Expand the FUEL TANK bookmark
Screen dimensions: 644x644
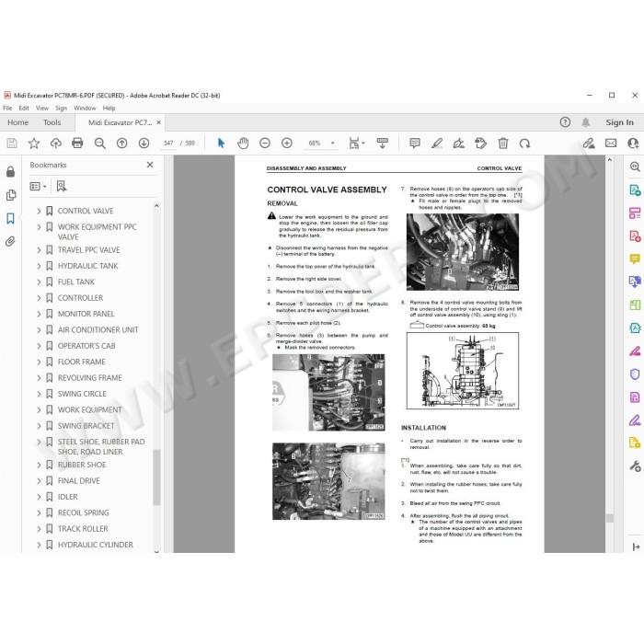tap(39, 282)
